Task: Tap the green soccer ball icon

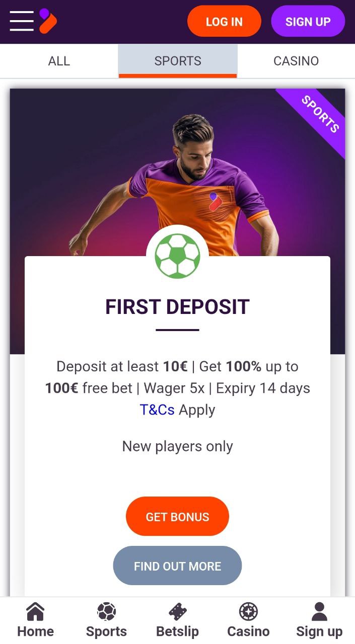Action: coord(177,256)
